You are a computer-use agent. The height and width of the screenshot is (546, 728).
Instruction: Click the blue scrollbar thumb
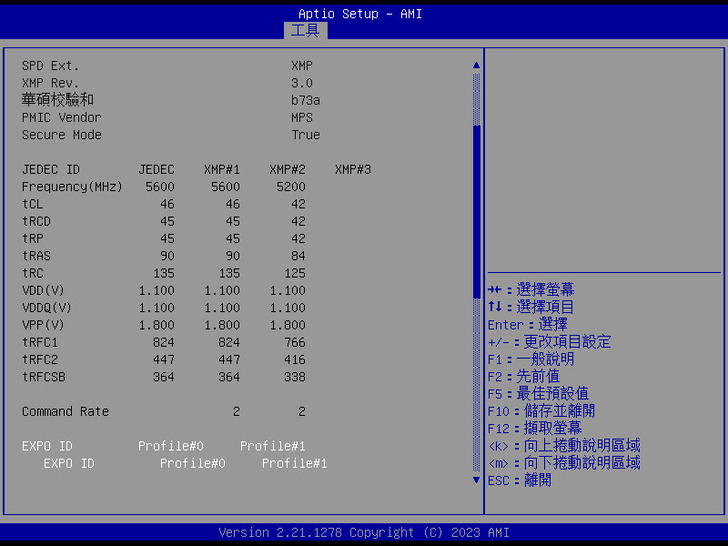pos(476,212)
